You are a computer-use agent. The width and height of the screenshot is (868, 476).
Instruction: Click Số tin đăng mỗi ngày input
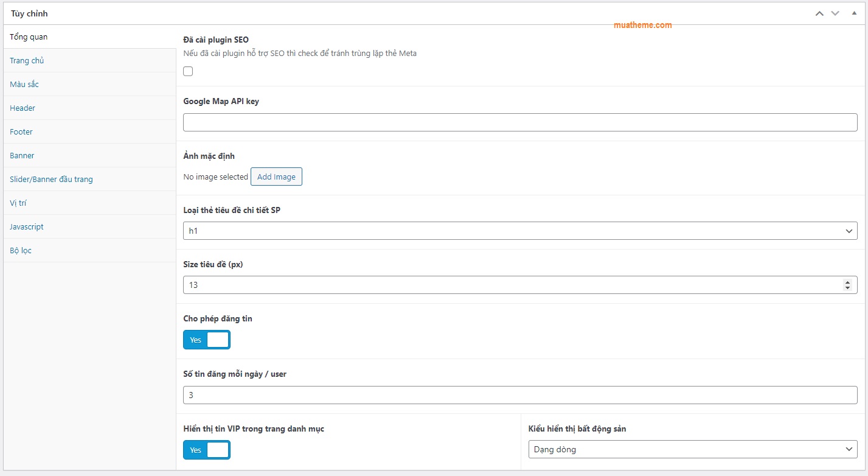point(519,395)
